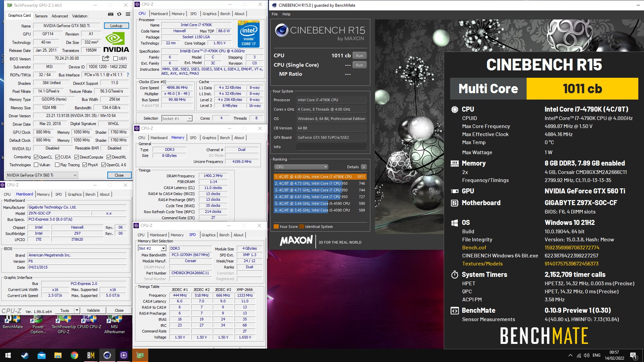Click the GPU-Z Close button
This screenshot has width=644, height=362.
119,175
